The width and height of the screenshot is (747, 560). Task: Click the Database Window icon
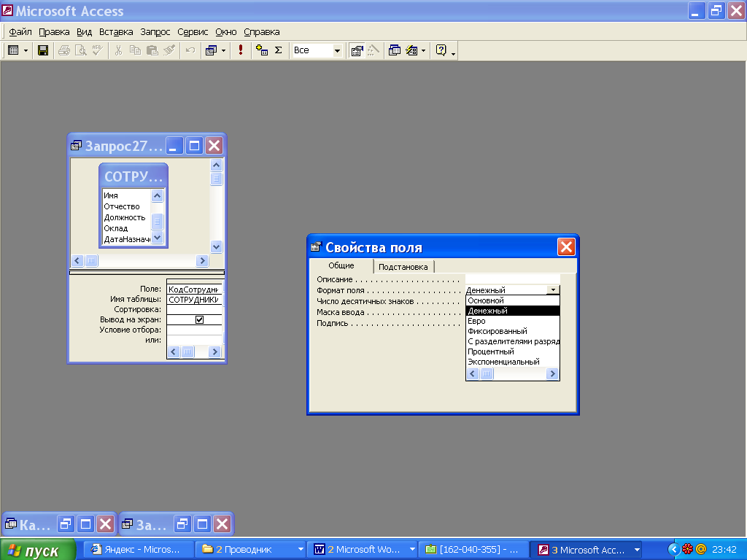(x=395, y=50)
